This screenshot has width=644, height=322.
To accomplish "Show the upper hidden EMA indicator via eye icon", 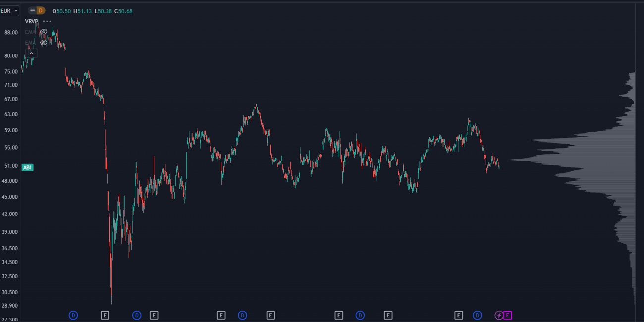I will [44, 32].
